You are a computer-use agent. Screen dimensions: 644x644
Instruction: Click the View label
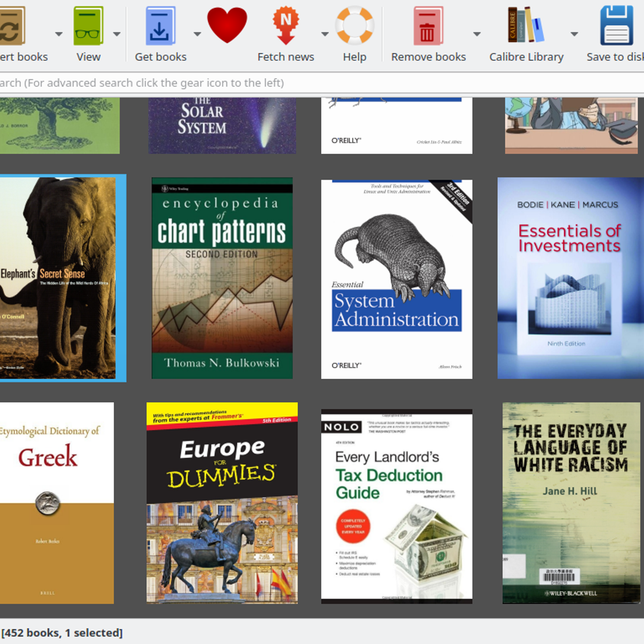pos(88,57)
